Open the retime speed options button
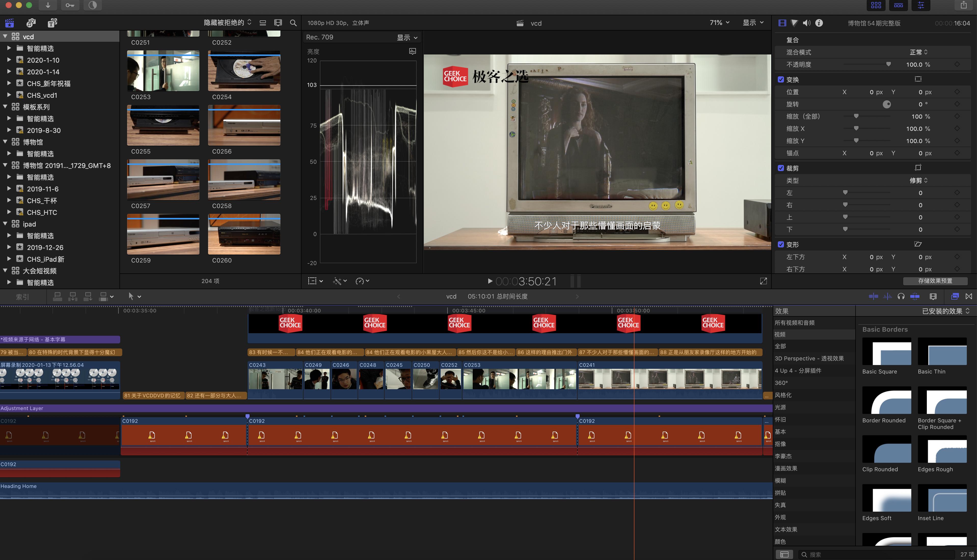This screenshot has width=977, height=560. click(x=362, y=281)
